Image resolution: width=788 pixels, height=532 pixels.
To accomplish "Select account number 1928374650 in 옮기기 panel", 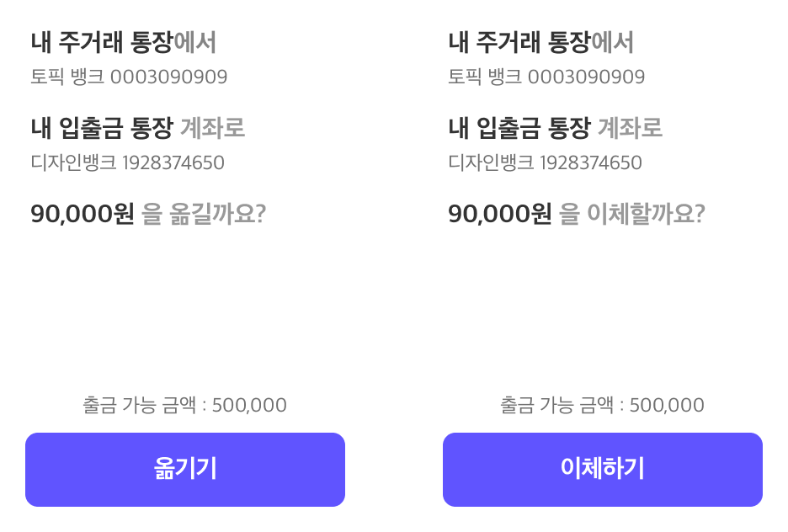I will click(x=173, y=163).
